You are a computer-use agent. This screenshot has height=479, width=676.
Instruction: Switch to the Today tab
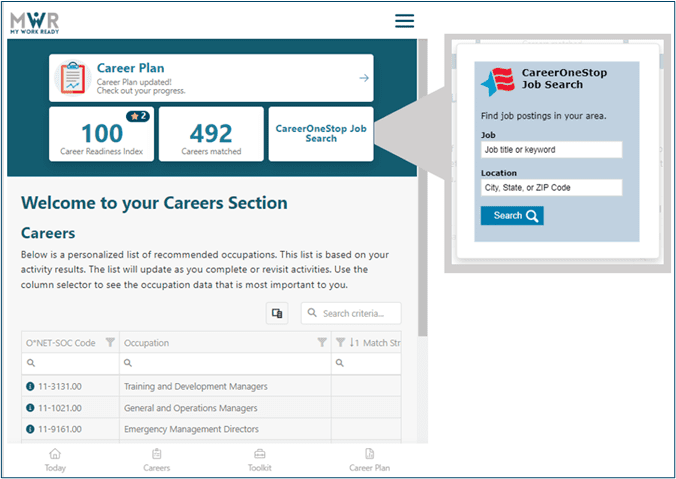pos(55,459)
